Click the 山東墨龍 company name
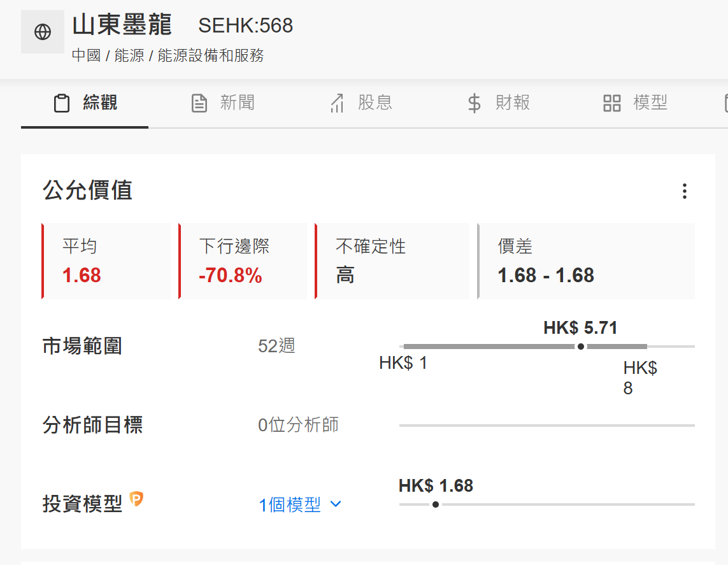 pyautogui.click(x=122, y=25)
